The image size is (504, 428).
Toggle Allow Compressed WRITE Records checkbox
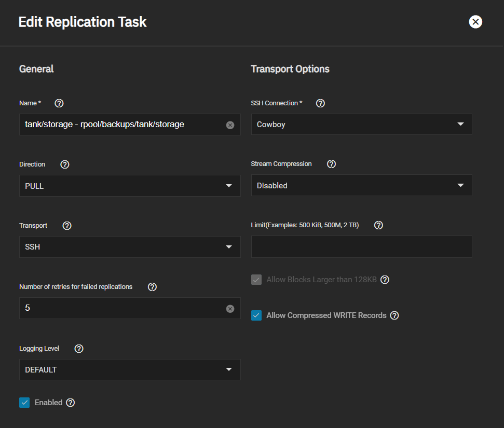tap(256, 315)
